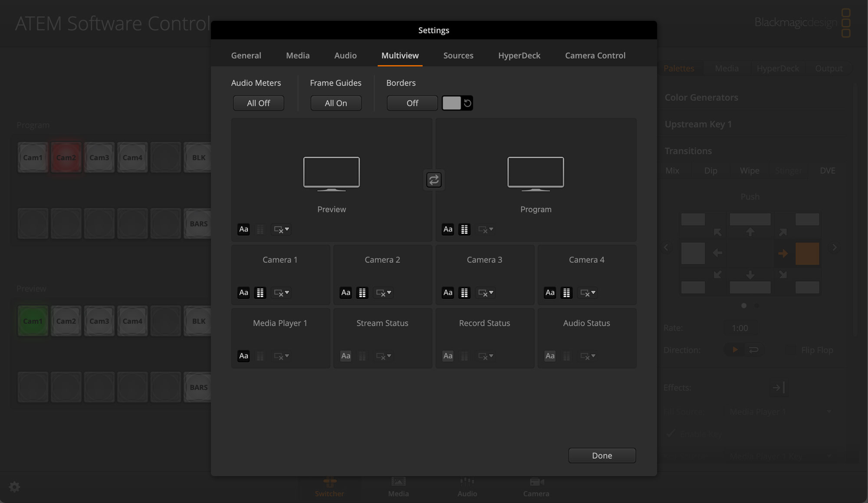Toggle audio meters icon on Camera 1 view
868x503 pixels.
(x=260, y=293)
